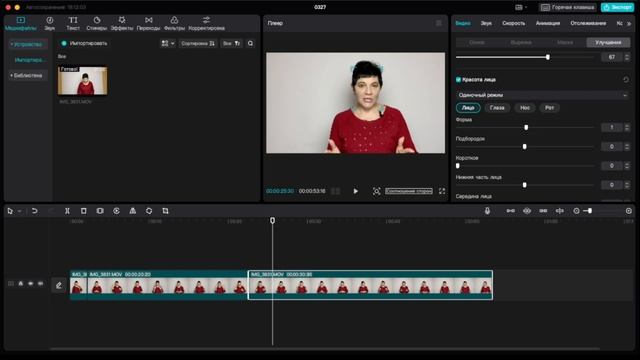This screenshot has height=360, width=640.
Task: Click the media search magnifier icon
Action: point(250,43)
